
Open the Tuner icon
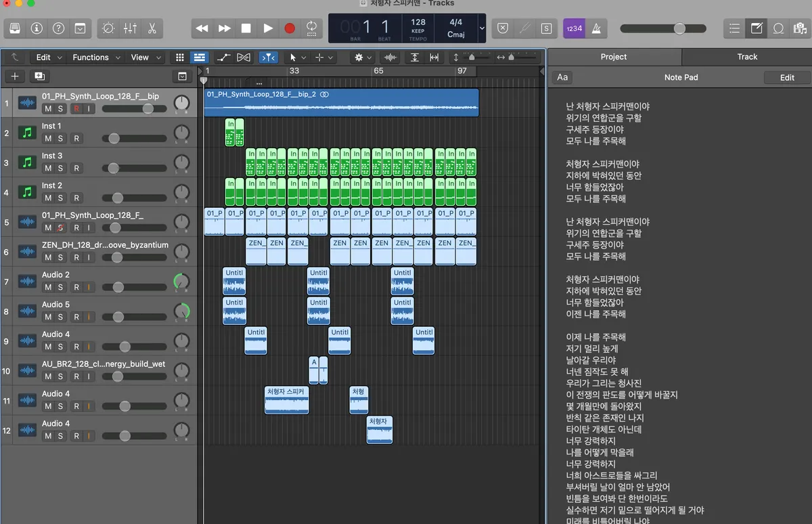point(524,28)
